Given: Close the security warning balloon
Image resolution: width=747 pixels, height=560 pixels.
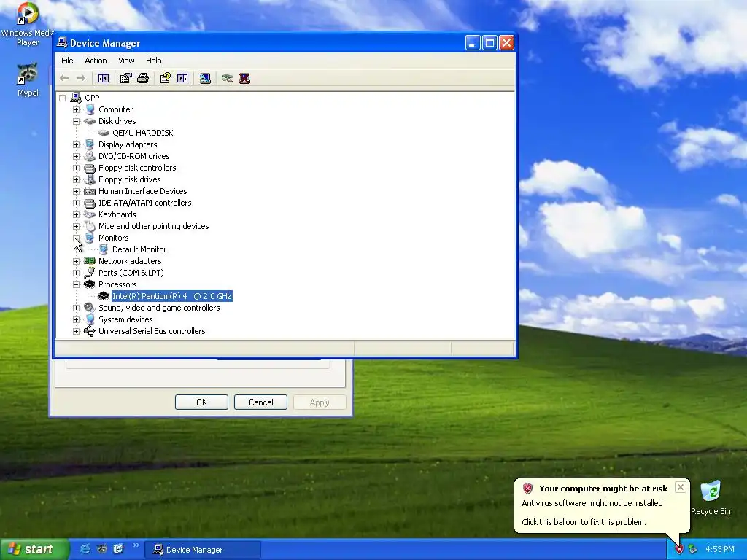Looking at the screenshot, I should pyautogui.click(x=681, y=487).
